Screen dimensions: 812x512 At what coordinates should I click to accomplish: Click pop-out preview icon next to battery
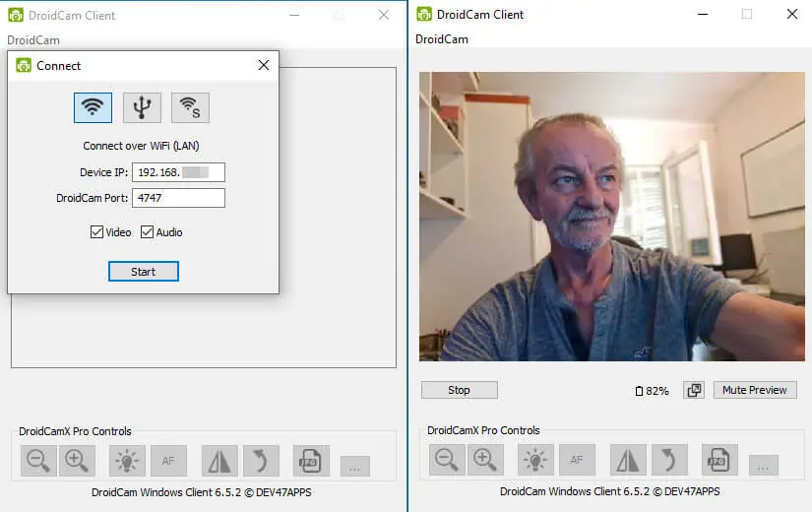coord(694,390)
